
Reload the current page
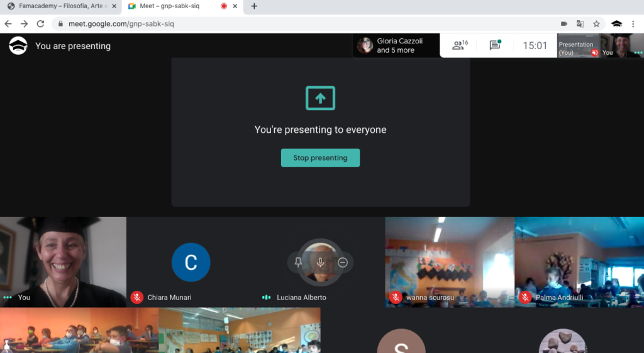click(40, 24)
